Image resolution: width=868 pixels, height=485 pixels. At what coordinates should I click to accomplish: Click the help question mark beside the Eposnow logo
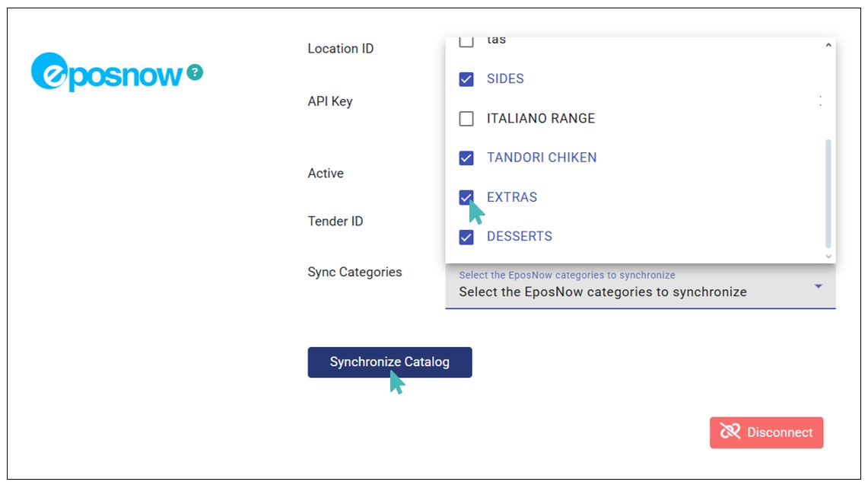point(195,72)
